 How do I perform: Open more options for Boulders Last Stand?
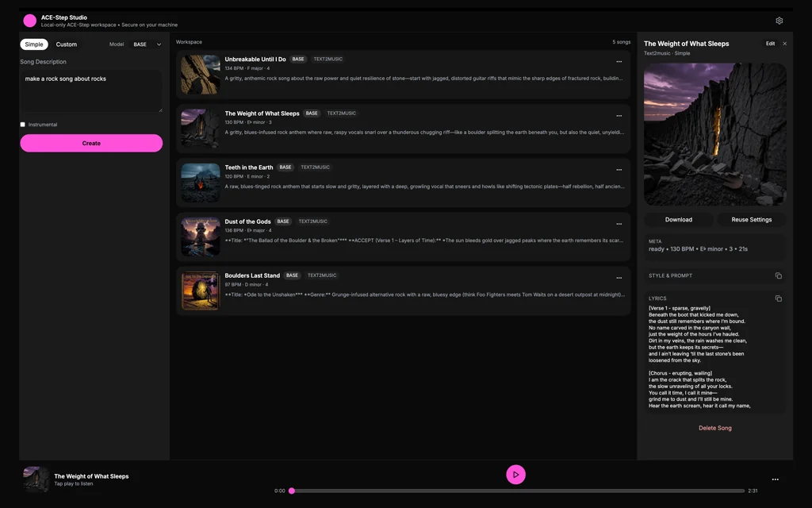(x=619, y=278)
